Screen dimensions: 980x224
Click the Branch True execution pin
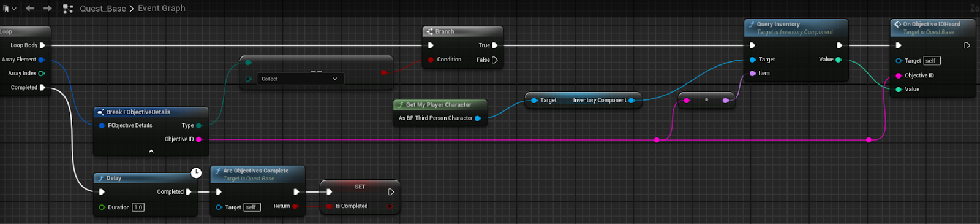pyautogui.click(x=495, y=45)
